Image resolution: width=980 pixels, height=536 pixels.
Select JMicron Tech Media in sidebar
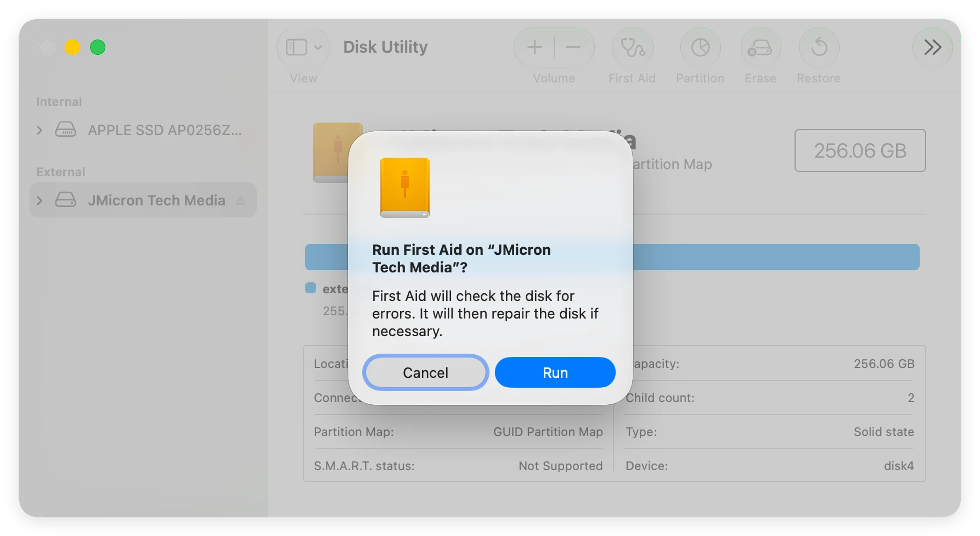[x=143, y=200]
